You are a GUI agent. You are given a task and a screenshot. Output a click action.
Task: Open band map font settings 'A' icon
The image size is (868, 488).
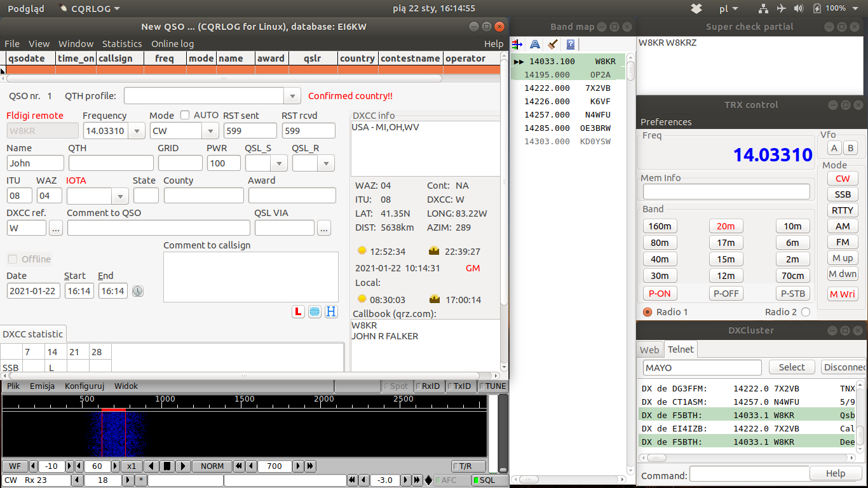coord(535,44)
